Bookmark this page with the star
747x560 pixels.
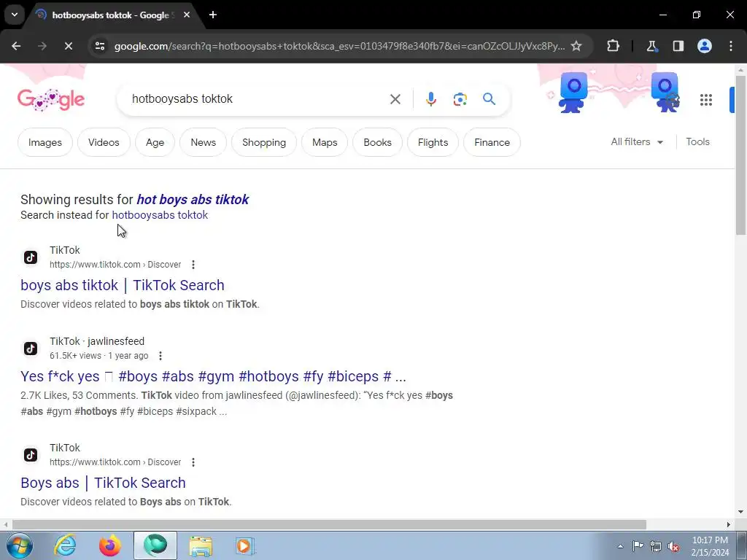[576, 46]
